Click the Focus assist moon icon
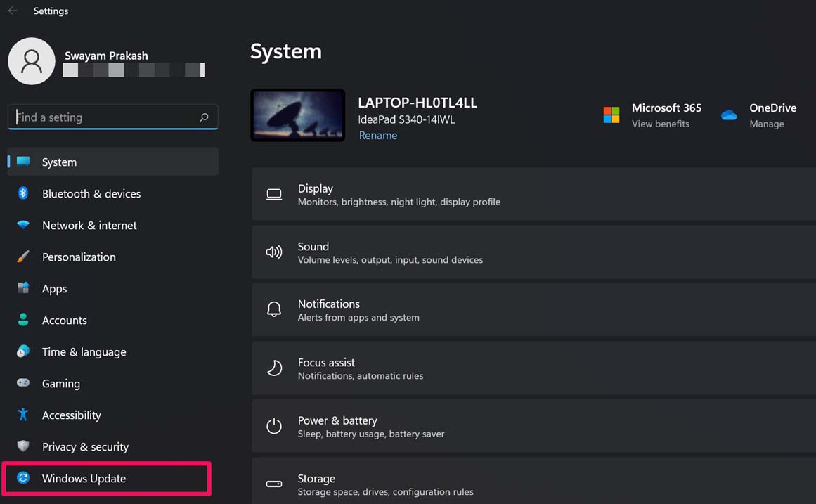The width and height of the screenshot is (816, 504). coord(274,368)
